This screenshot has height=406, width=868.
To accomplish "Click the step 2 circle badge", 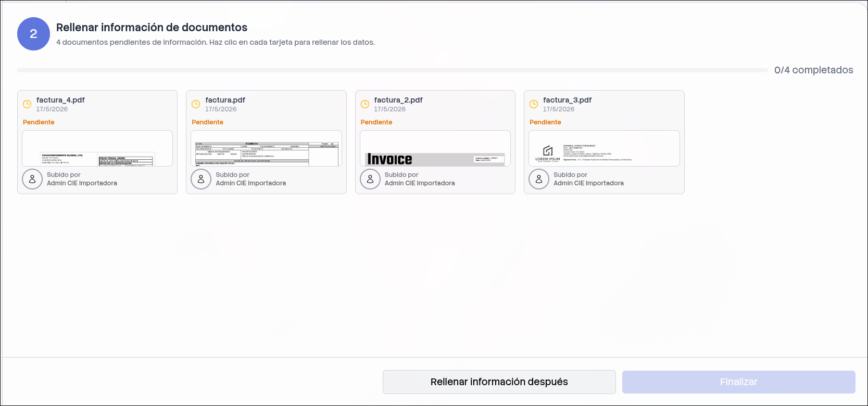I will (x=33, y=34).
